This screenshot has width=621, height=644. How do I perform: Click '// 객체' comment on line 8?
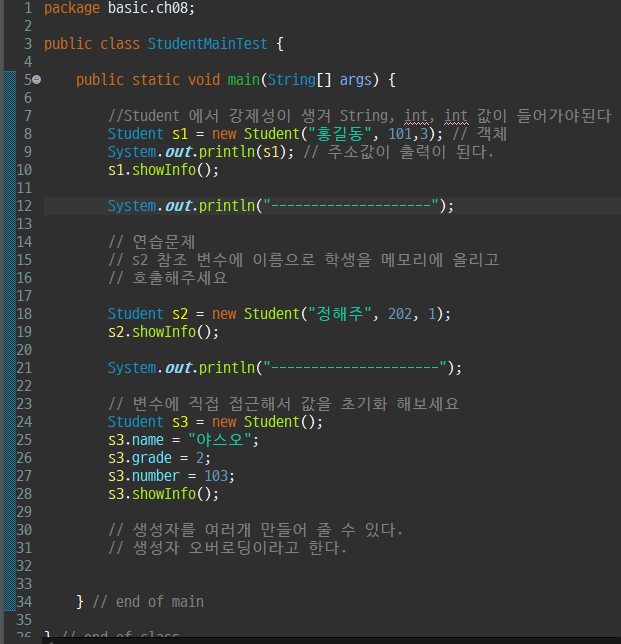click(480, 134)
